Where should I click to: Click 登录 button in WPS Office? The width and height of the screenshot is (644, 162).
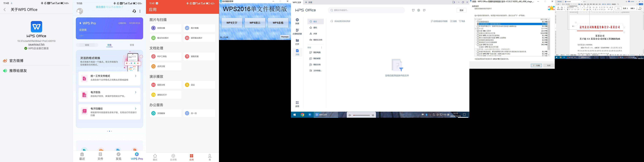[x=462, y=10]
